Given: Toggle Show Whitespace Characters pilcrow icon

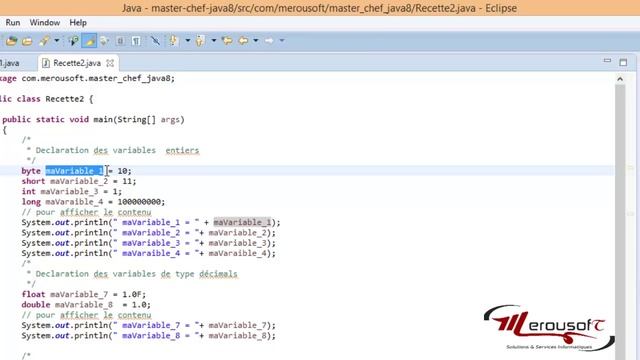Looking at the screenshot, I should pyautogui.click(x=136, y=40).
